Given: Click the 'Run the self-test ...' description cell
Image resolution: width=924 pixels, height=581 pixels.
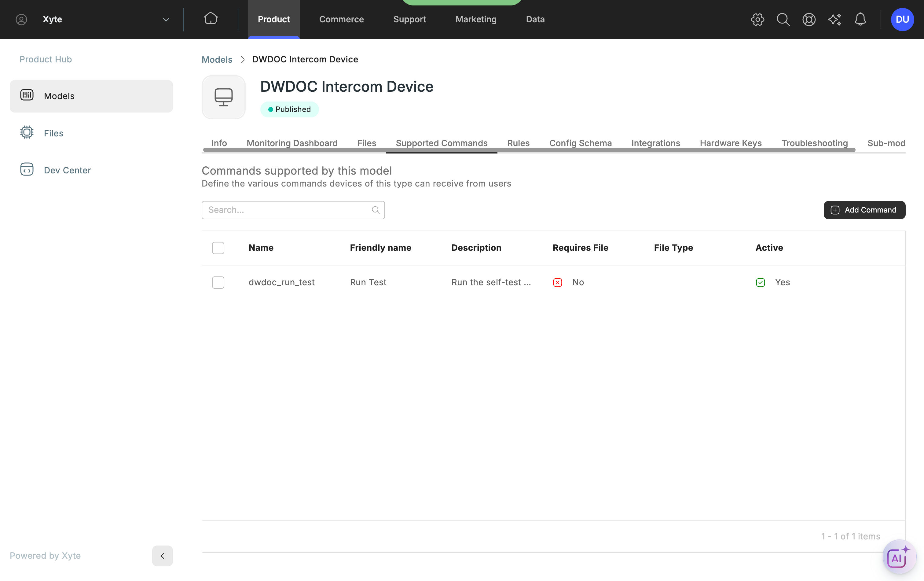Looking at the screenshot, I should point(491,282).
